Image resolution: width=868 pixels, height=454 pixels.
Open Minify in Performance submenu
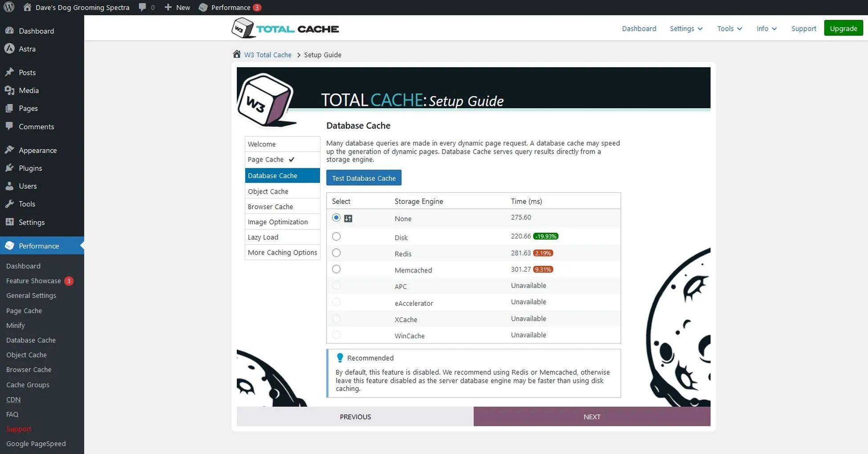pos(16,325)
